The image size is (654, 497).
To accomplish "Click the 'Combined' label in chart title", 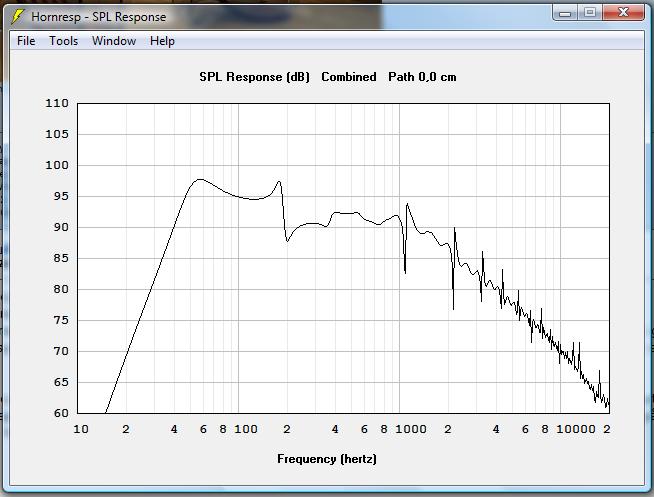I will [x=349, y=77].
